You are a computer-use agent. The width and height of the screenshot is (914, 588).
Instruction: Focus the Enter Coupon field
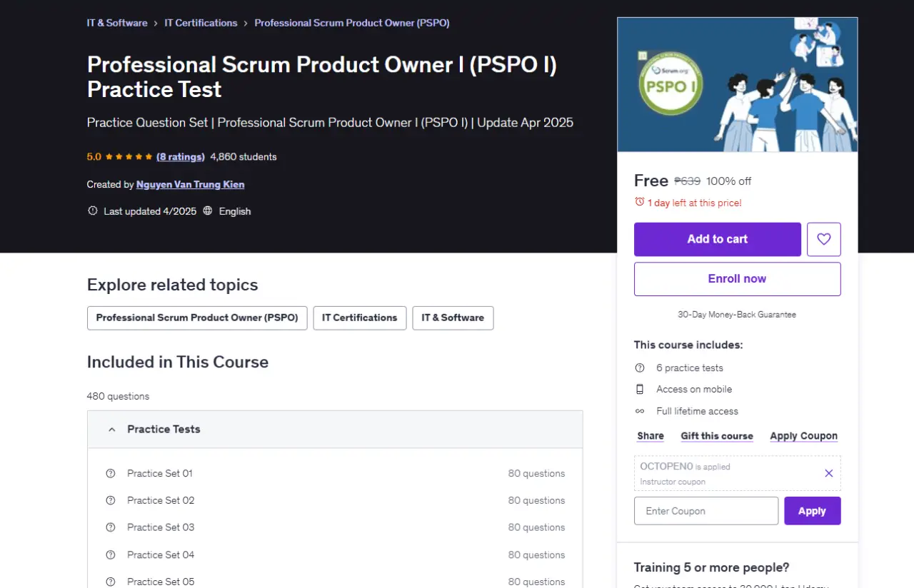pyautogui.click(x=706, y=511)
